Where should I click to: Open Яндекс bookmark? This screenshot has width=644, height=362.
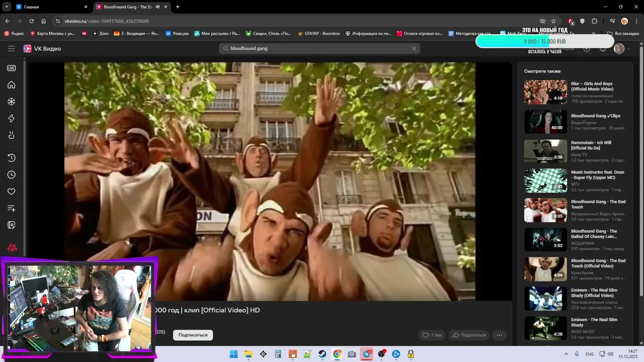[14, 34]
